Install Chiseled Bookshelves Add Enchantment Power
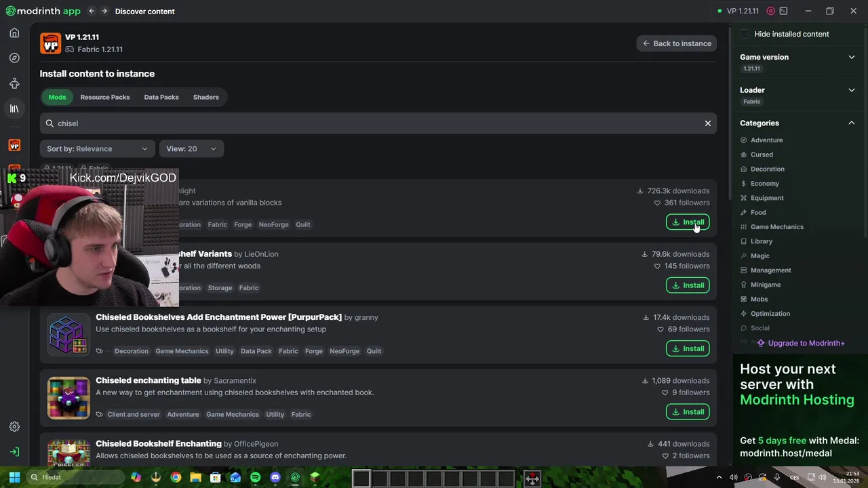The width and height of the screenshot is (868, 488). point(688,348)
